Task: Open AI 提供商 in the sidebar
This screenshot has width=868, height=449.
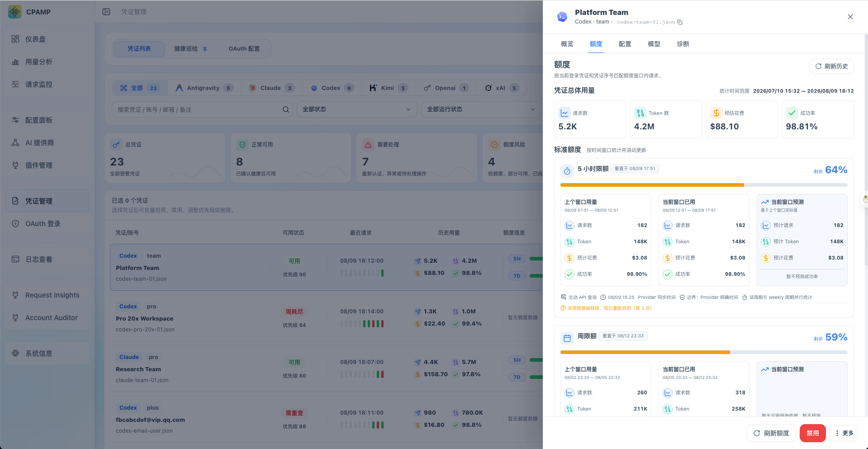Action: tap(47, 142)
